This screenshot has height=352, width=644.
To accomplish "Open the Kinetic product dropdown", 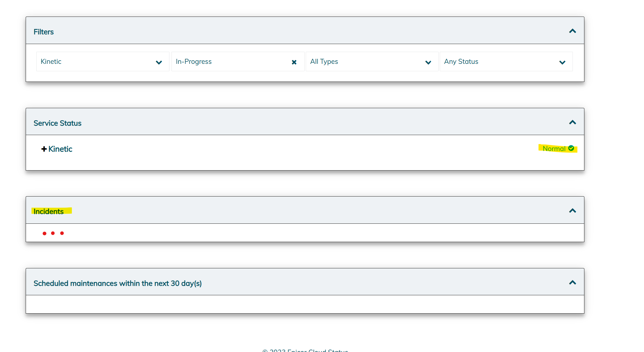I will click(97, 61).
